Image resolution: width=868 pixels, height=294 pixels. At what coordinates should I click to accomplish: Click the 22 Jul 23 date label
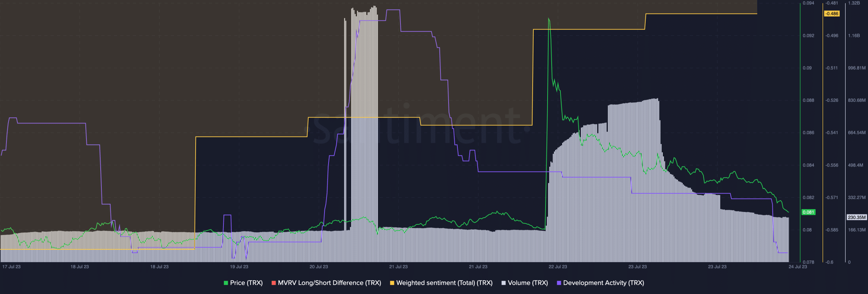click(x=558, y=267)
